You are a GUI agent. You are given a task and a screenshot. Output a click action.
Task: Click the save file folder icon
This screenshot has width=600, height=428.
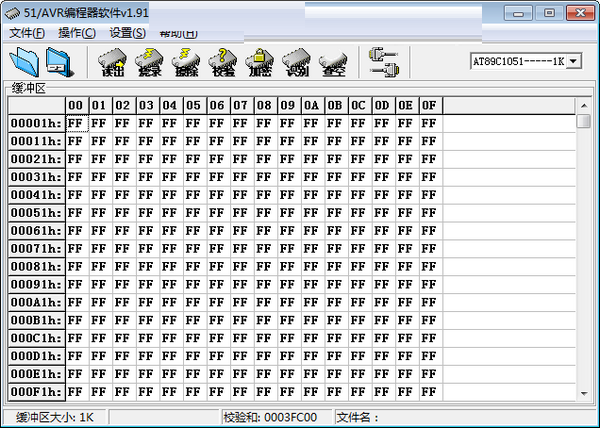(x=60, y=62)
